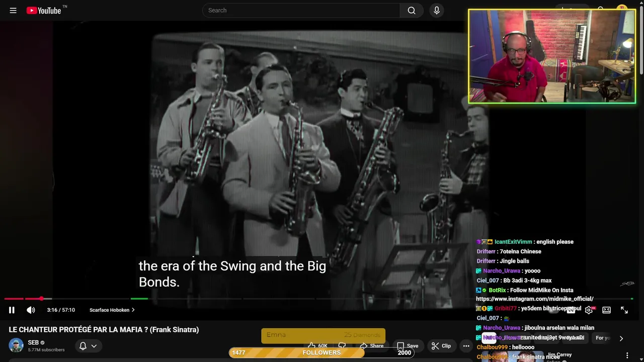Pause the video
The image size is (644, 362).
pyautogui.click(x=12, y=310)
